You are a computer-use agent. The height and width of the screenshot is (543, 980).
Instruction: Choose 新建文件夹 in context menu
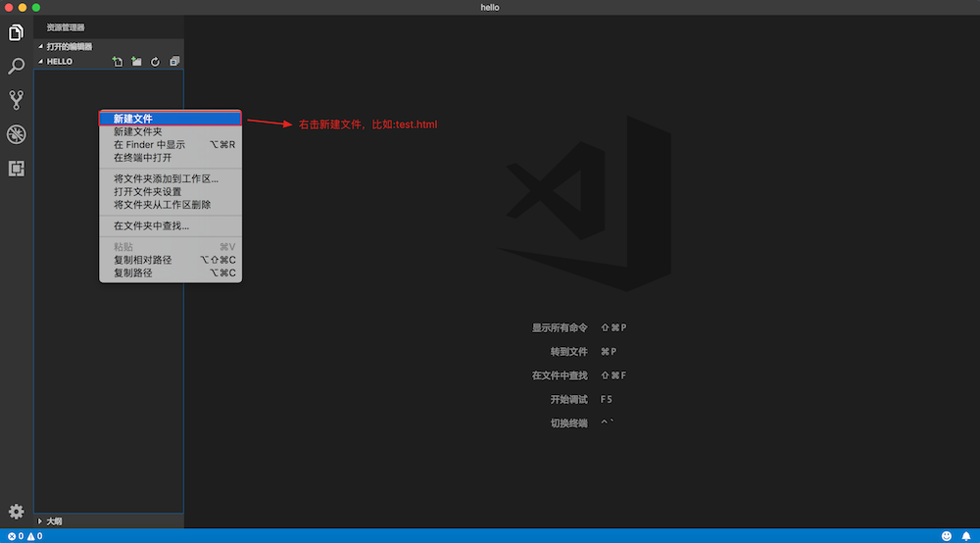point(138,131)
